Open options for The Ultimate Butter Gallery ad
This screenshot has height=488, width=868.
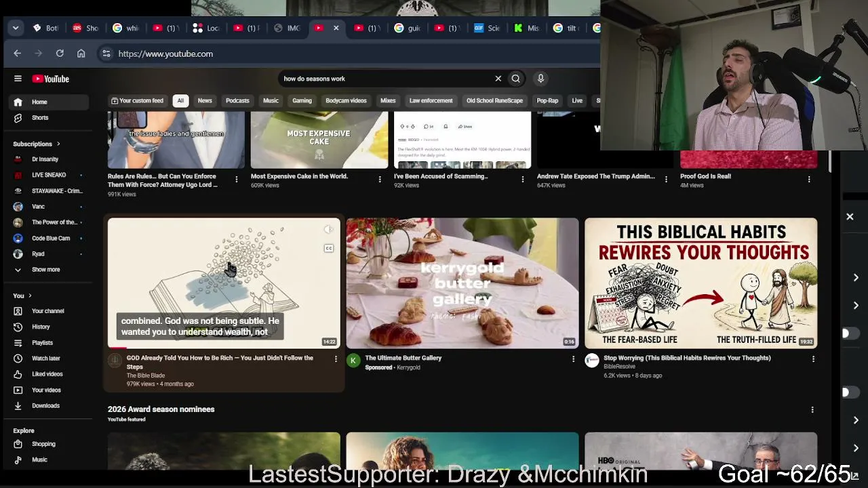click(x=573, y=359)
